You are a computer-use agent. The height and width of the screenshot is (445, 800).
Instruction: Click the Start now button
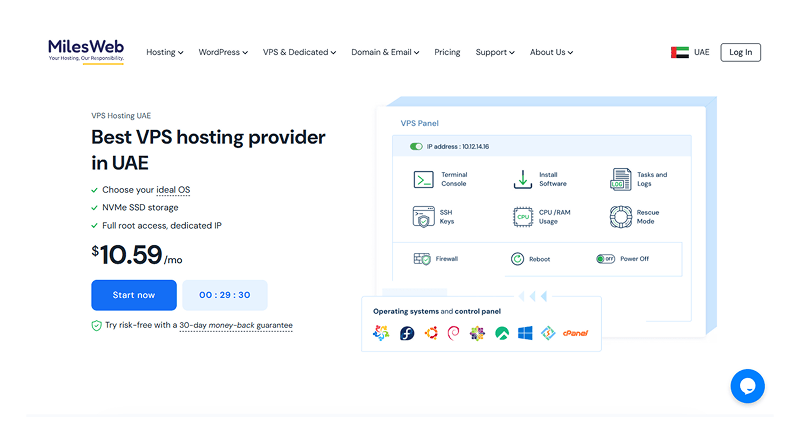point(134,295)
